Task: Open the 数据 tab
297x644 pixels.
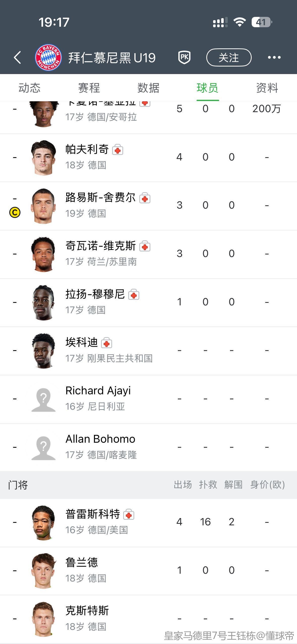Action: click(x=148, y=88)
